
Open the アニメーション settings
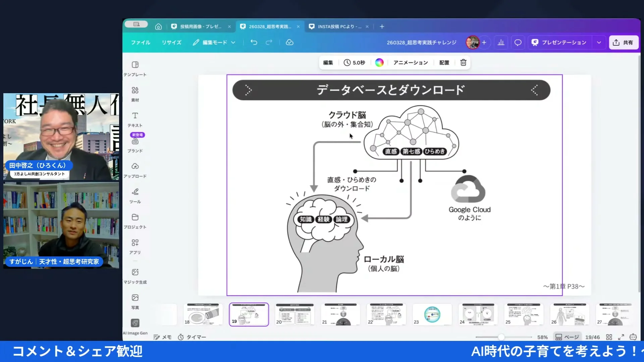[x=410, y=62]
